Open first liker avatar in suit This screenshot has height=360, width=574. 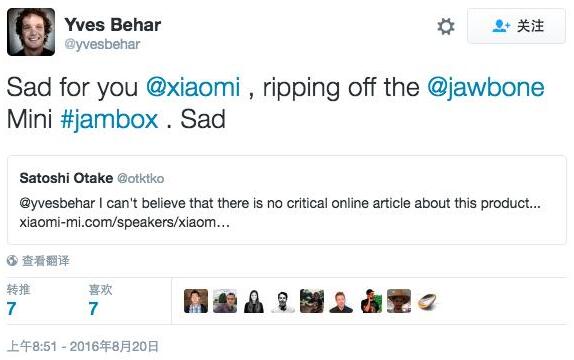196,301
